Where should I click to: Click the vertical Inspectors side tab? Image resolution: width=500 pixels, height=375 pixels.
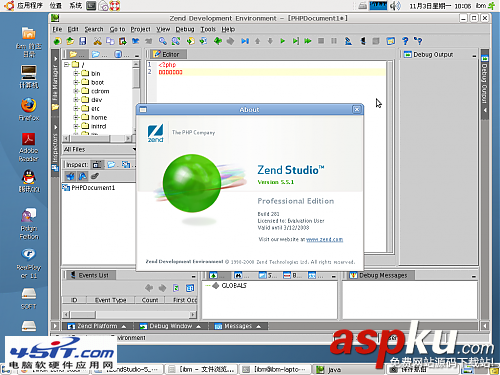(x=55, y=148)
